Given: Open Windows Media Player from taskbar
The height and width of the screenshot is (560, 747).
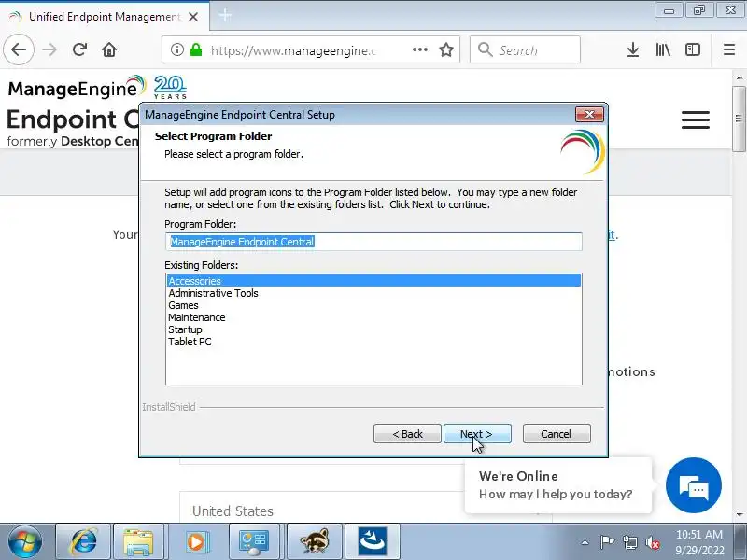Looking at the screenshot, I should pos(196,541).
